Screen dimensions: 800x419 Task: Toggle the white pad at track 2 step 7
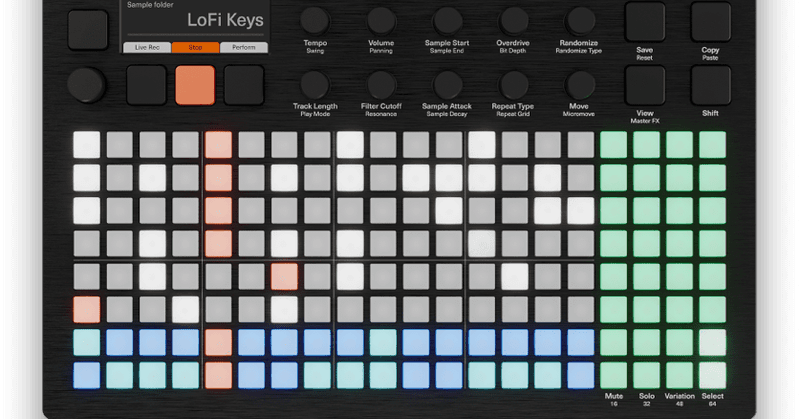tap(284, 178)
